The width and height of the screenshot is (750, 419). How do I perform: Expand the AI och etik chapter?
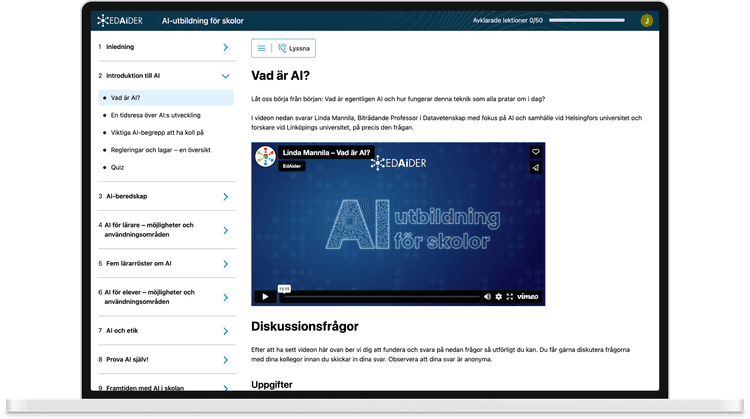226,330
